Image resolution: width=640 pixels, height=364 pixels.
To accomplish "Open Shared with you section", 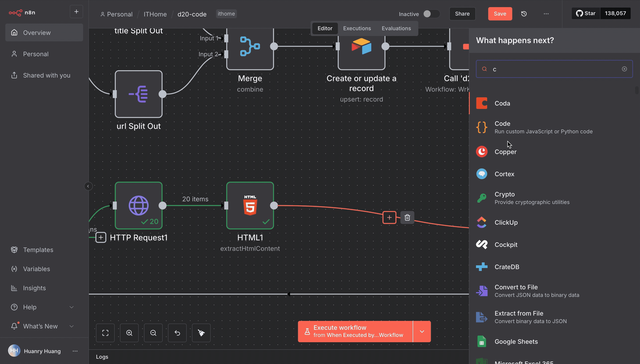I will click(44, 75).
